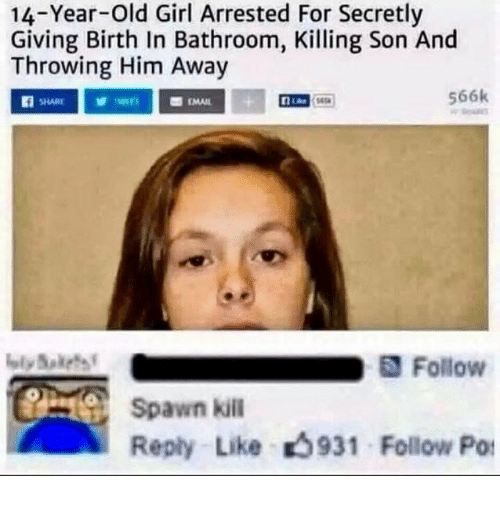Screen dimensions: 500x522
Task: Click the follow icon beside Follow
Action: (390, 367)
